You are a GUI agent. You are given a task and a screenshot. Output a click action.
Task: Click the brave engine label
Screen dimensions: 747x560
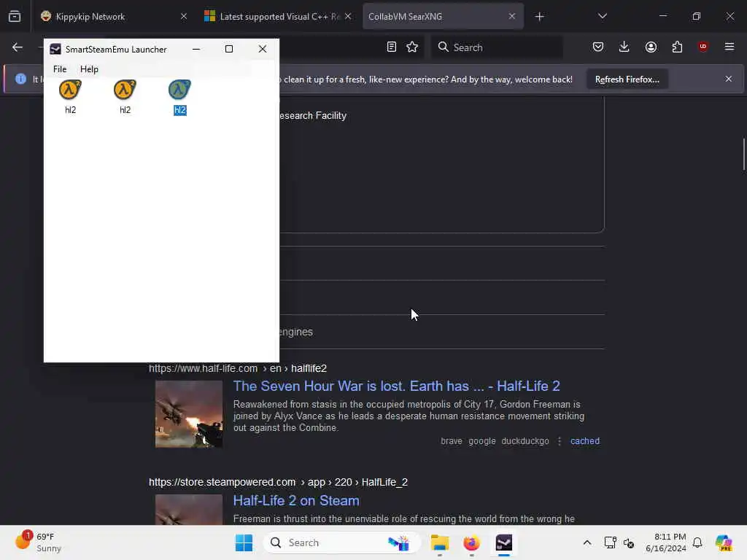(x=451, y=441)
